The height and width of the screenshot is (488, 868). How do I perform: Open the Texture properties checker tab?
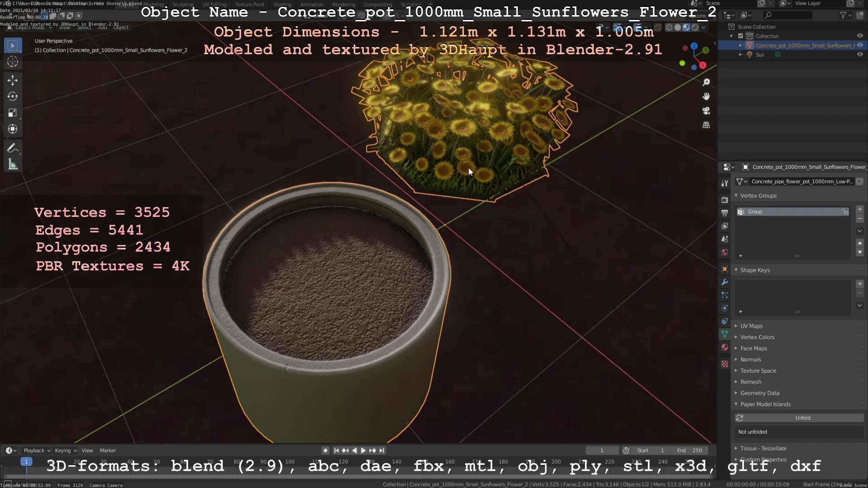[x=724, y=364]
